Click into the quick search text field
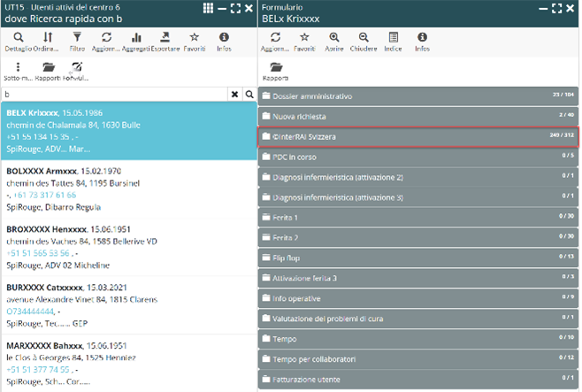 (x=115, y=94)
